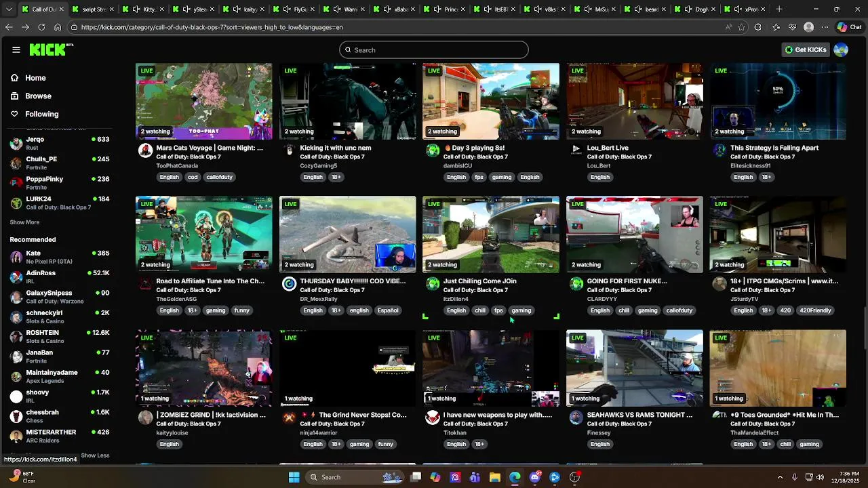
Task: Click dambisICU channel avatar
Action: click(433, 150)
